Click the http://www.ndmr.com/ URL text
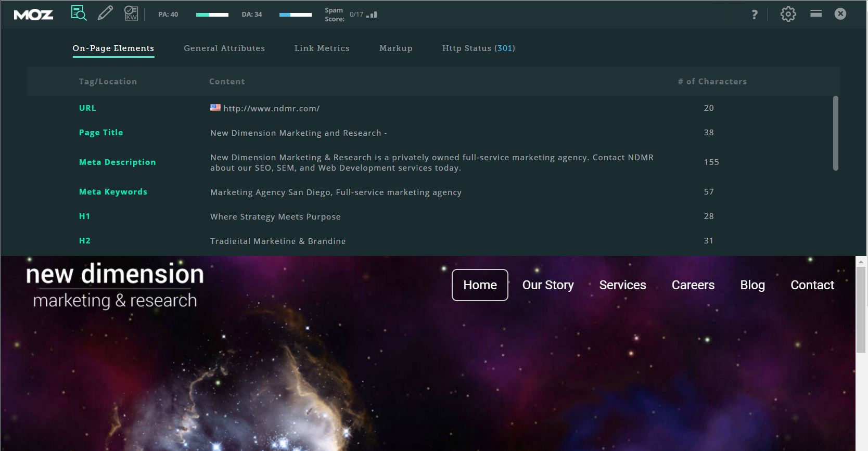The image size is (868, 451). click(x=272, y=108)
